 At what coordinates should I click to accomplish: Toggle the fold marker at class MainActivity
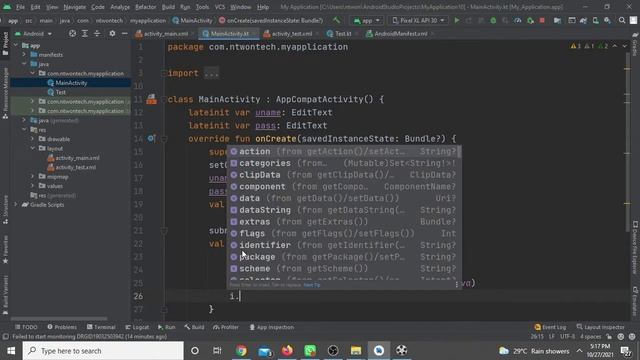click(x=163, y=99)
